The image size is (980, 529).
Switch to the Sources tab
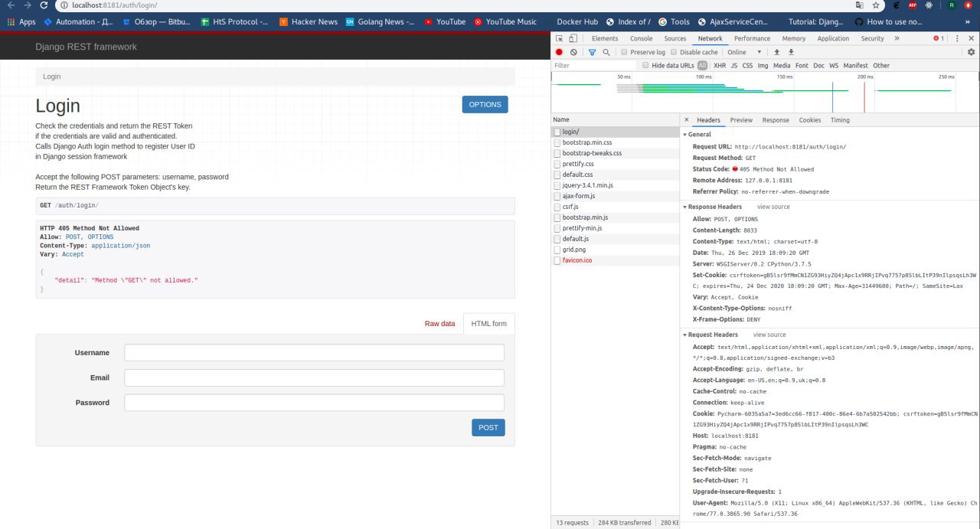point(675,38)
